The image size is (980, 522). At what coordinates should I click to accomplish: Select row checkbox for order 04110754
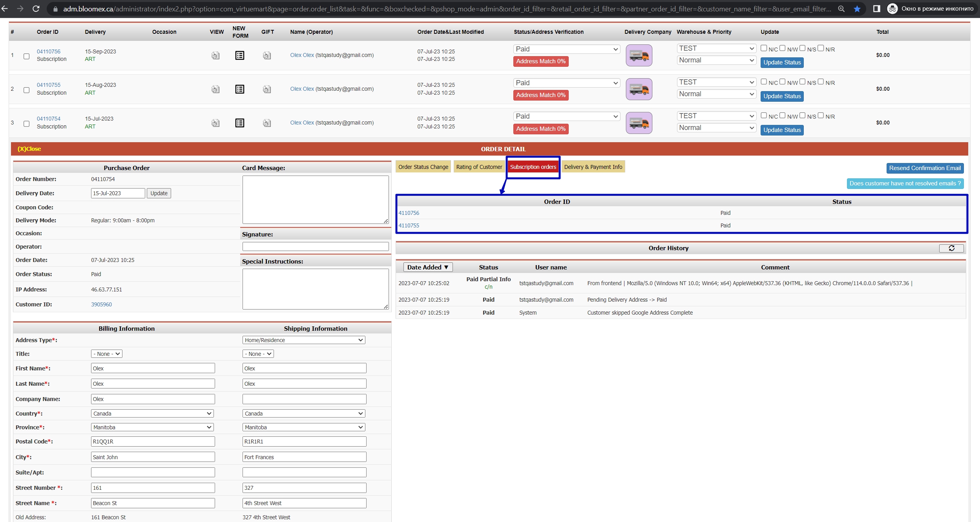(26, 124)
